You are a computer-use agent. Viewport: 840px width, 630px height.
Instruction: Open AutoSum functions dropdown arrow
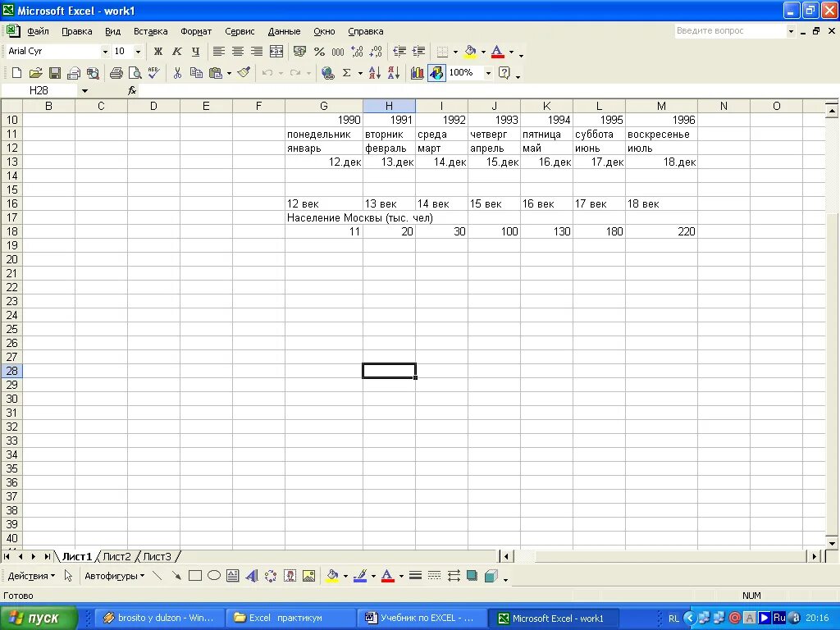pos(360,73)
